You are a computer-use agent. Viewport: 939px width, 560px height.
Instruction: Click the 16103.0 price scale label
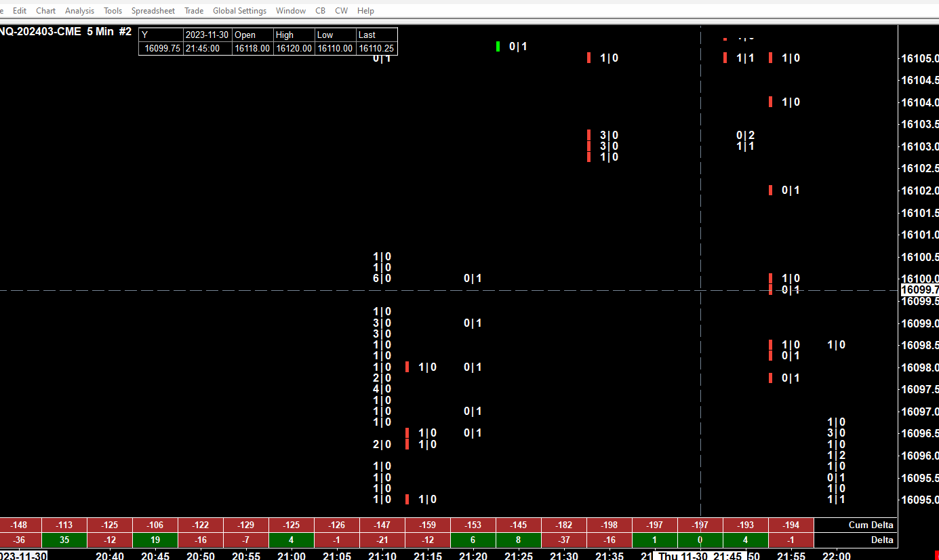coord(919,146)
